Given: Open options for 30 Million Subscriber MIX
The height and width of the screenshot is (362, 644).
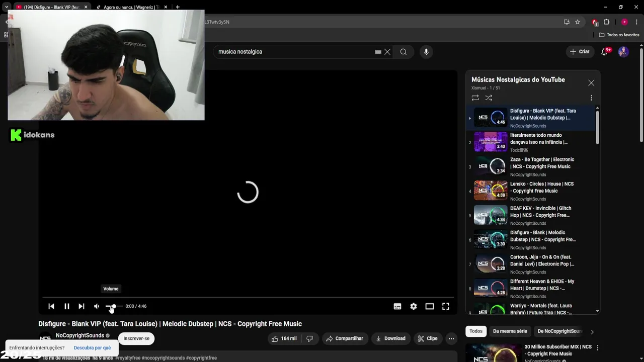Looking at the screenshot, I should click(x=597, y=348).
